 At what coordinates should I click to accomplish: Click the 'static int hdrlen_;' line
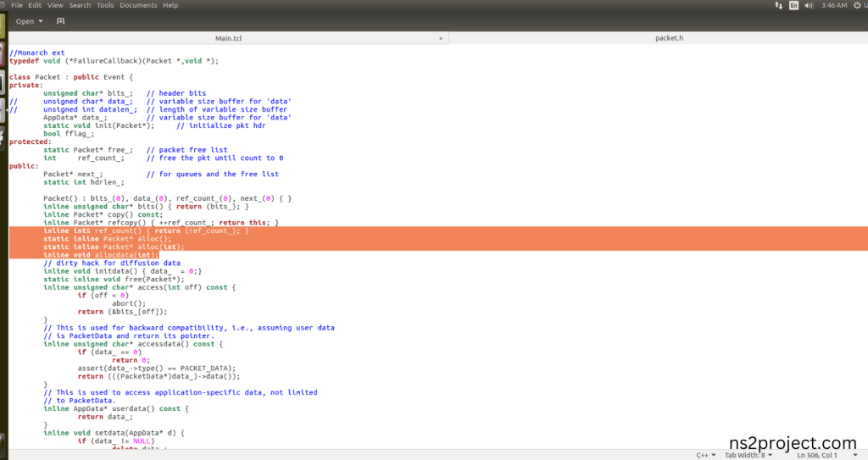tap(84, 182)
